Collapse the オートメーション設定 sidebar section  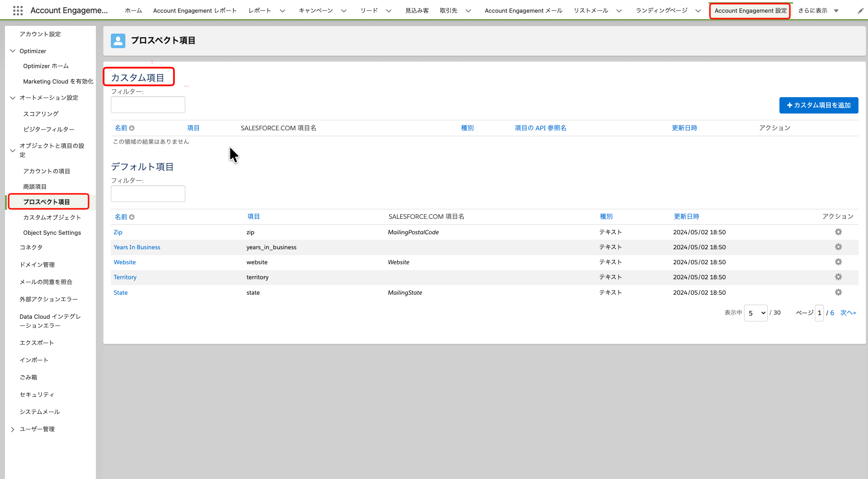coord(13,98)
